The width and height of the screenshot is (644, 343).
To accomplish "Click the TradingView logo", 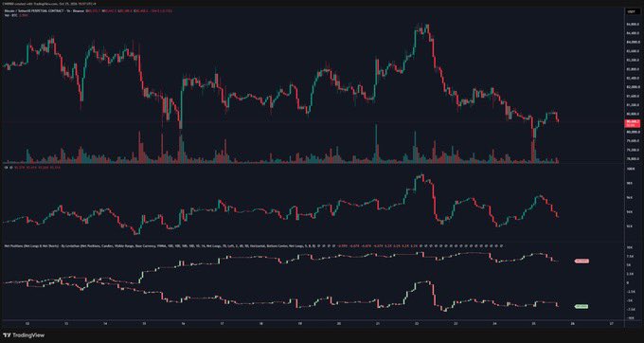I will [x=23, y=335].
